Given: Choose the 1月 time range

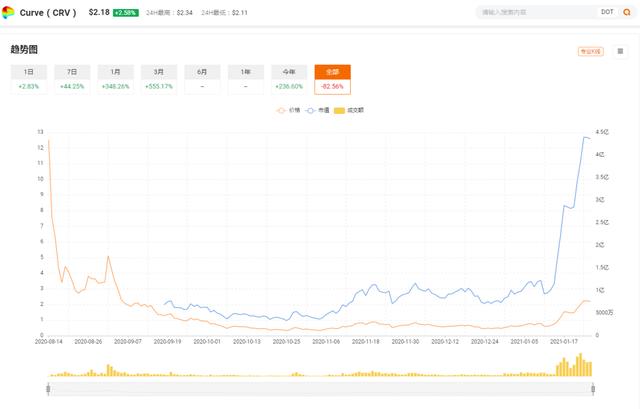Looking at the screenshot, I should [x=115, y=79].
